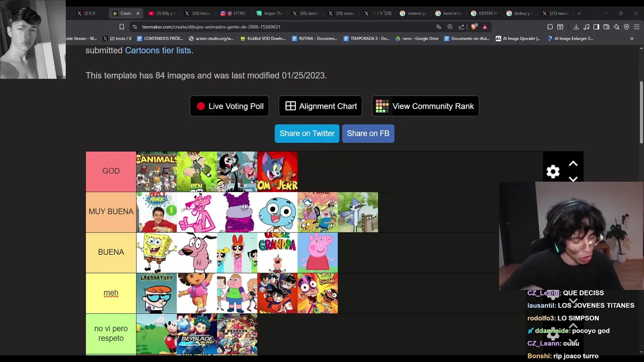644x362 pixels.
Task: Select the Art Attack thumbnail
Action: pos(156,212)
